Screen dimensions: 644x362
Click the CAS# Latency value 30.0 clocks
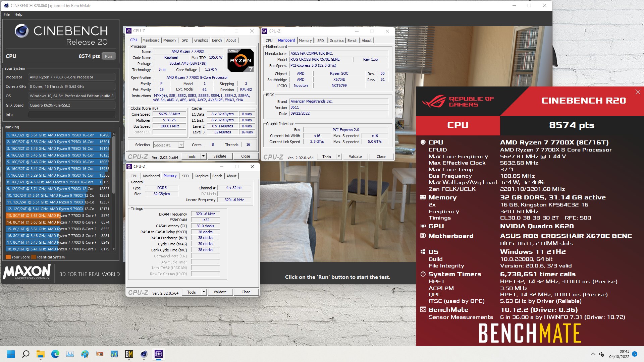tap(205, 226)
